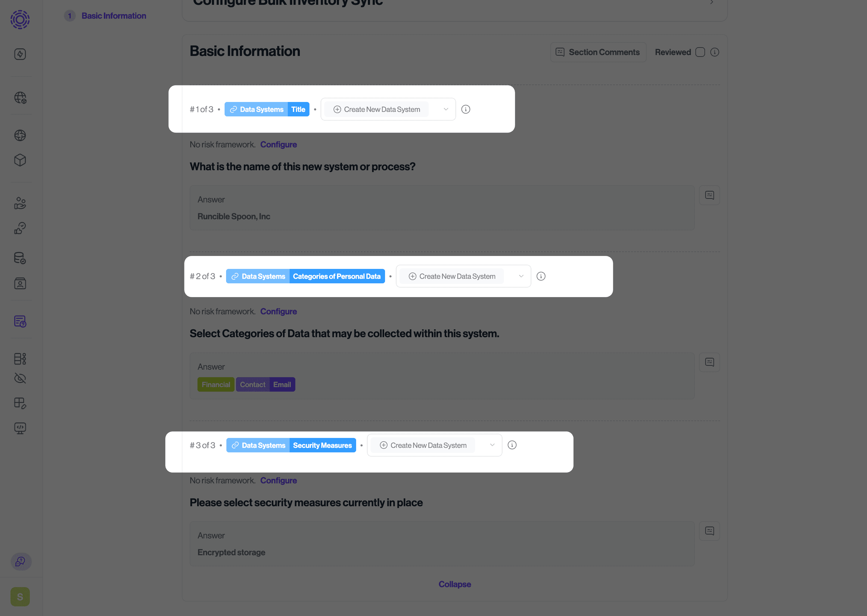Open the globe with gear privacy icon
The image size is (867, 616).
click(x=20, y=97)
